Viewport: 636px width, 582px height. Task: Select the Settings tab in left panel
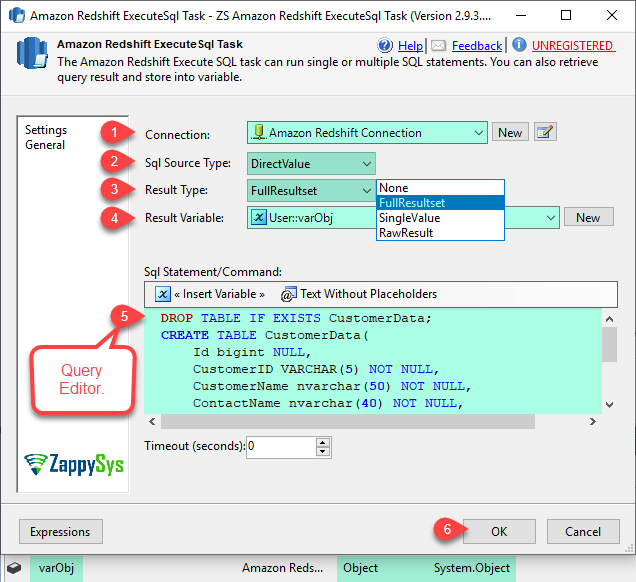click(46, 130)
